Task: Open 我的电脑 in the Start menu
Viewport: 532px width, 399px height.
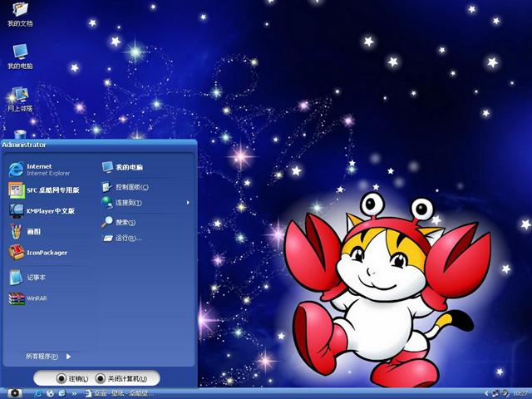Action: 122,167
